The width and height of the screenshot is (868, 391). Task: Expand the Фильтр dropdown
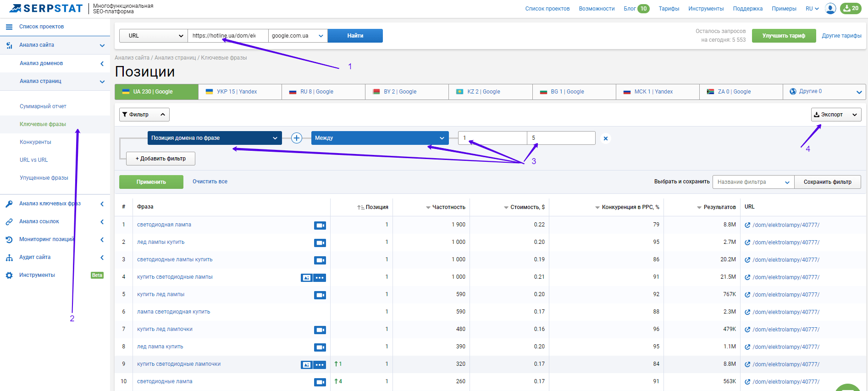(144, 115)
